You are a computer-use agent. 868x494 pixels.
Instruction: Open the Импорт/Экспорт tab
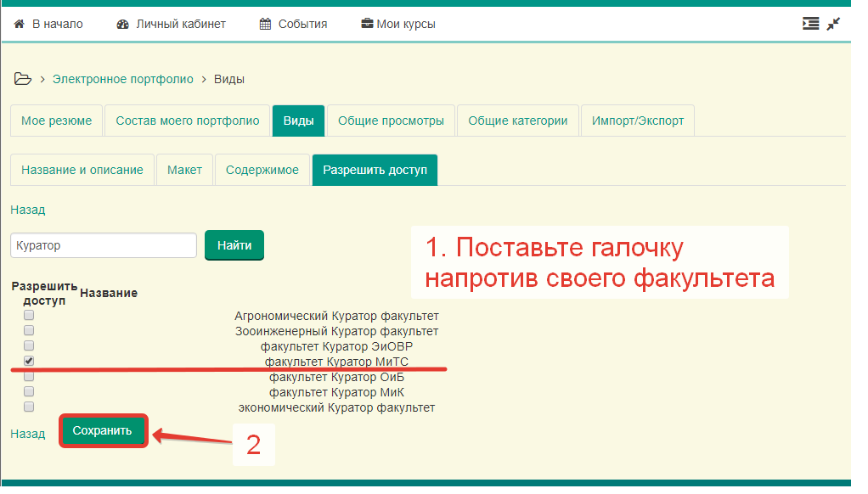click(638, 121)
